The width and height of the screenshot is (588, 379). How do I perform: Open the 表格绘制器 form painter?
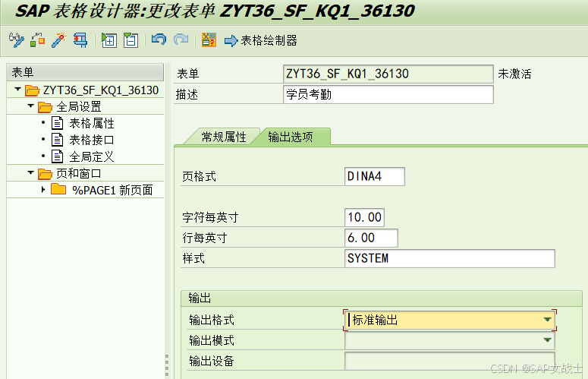261,40
